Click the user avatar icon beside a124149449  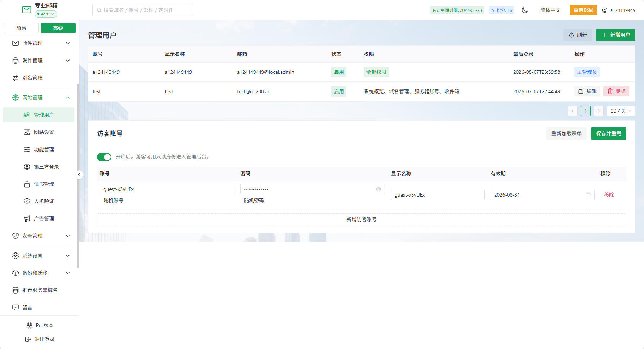tap(605, 10)
